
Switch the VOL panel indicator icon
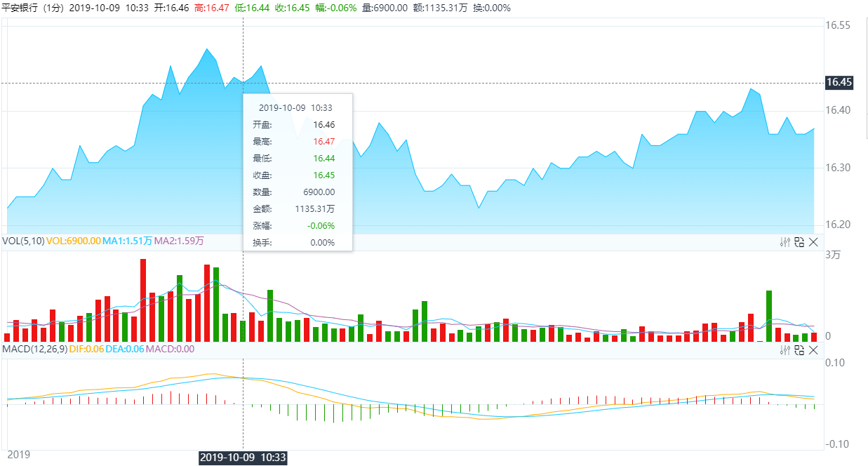(x=799, y=242)
